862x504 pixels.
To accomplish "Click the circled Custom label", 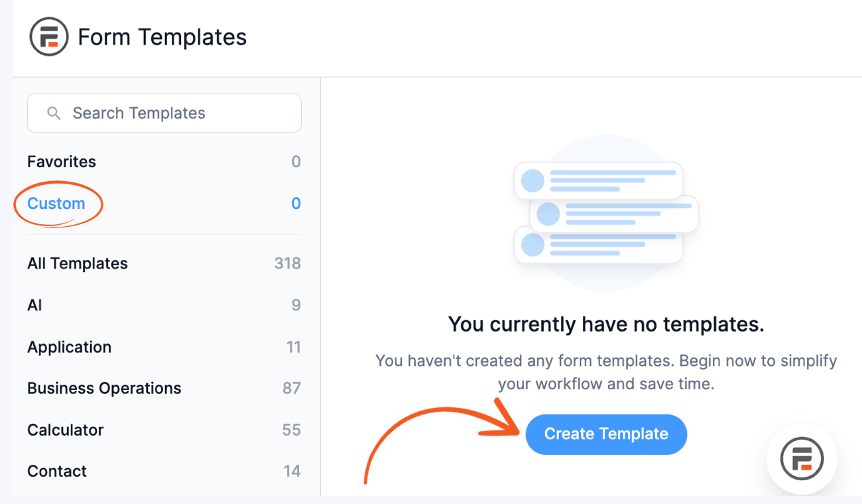I will 58,204.
